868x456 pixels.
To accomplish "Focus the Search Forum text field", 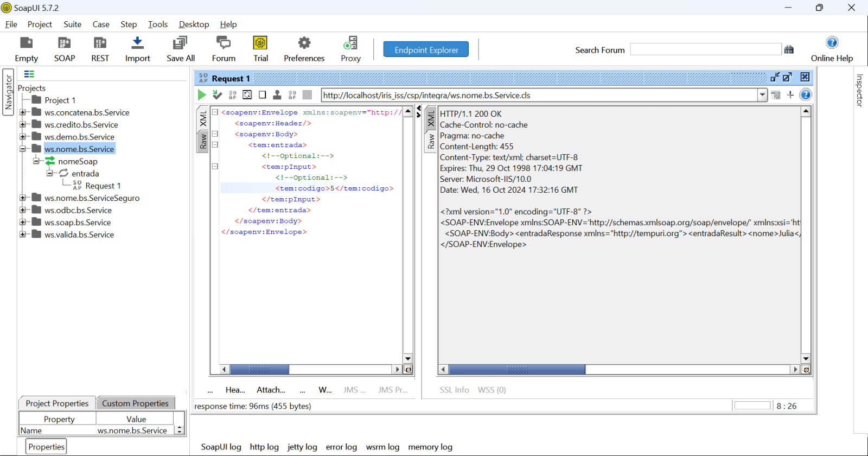I will point(705,49).
